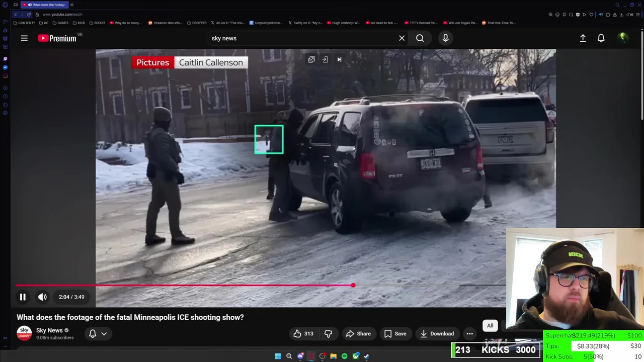Open Windows taskbar search

289,356
